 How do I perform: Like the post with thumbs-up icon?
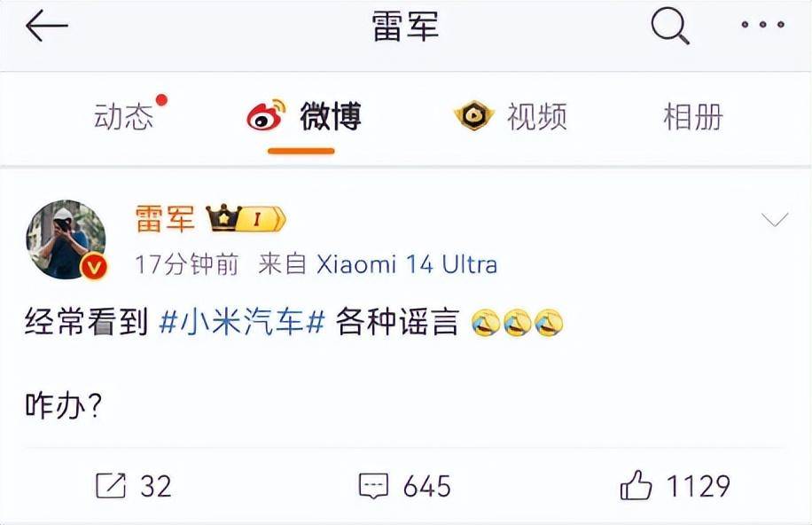pos(636,485)
